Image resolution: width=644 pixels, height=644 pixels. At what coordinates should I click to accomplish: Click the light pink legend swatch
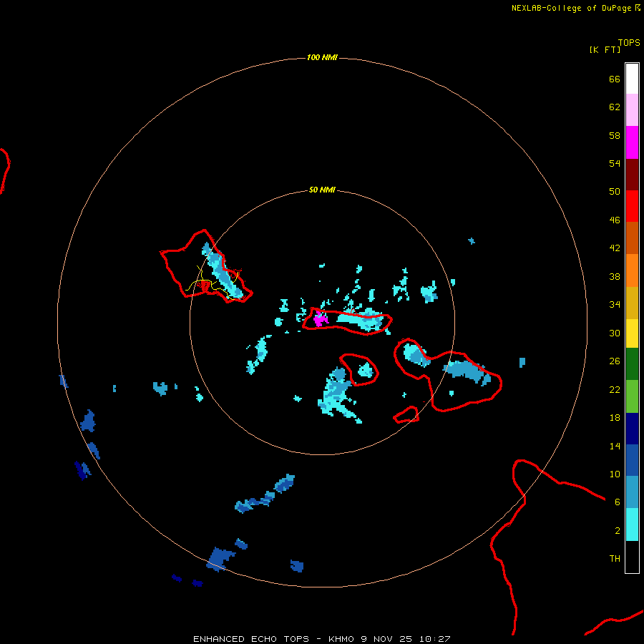(632, 109)
